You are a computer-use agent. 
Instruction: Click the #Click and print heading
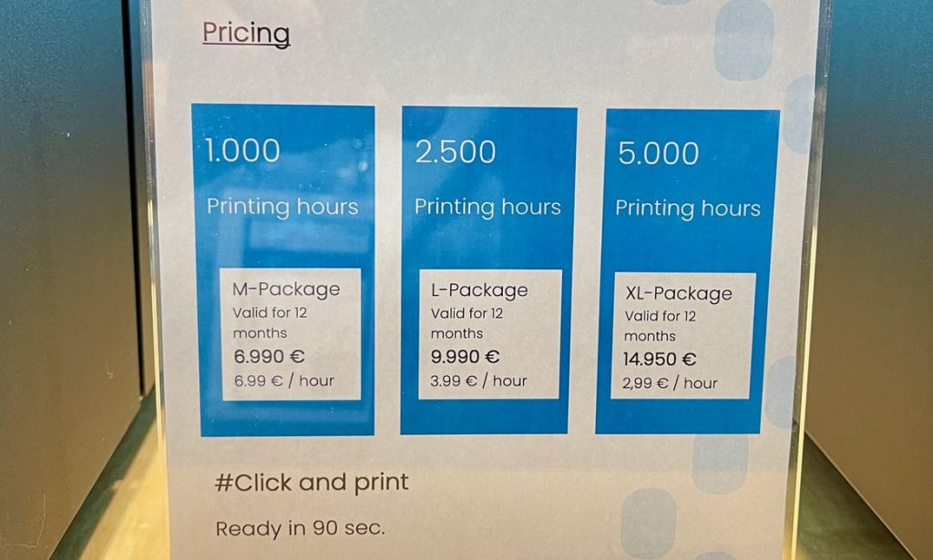click(x=312, y=483)
